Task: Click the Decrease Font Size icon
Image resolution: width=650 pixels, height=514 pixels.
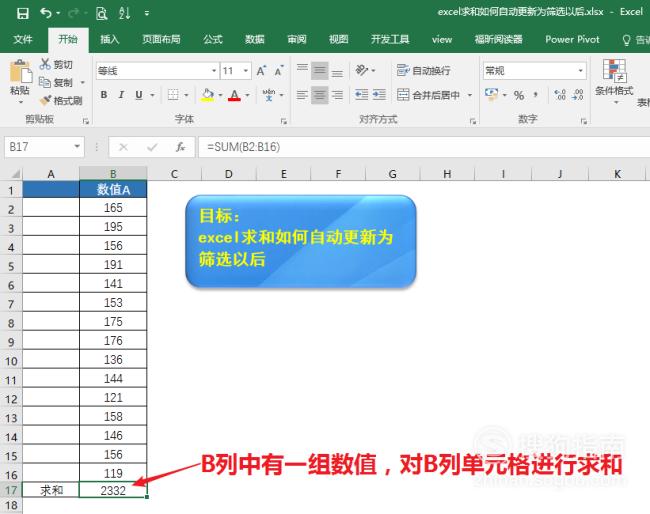Action: (x=279, y=71)
